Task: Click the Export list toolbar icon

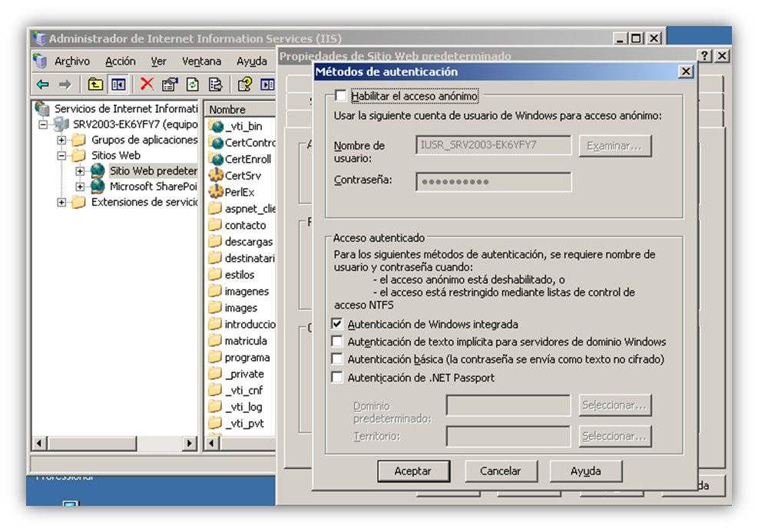Action: point(215,84)
